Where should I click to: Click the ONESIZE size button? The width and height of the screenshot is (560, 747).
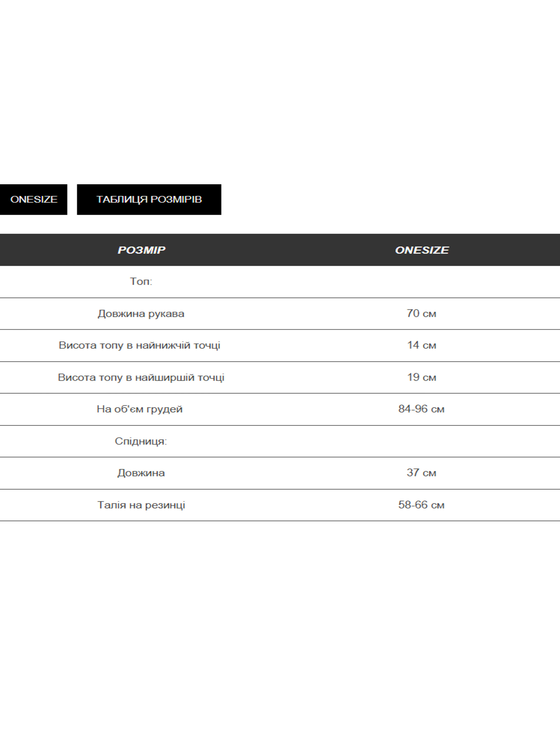[33, 199]
